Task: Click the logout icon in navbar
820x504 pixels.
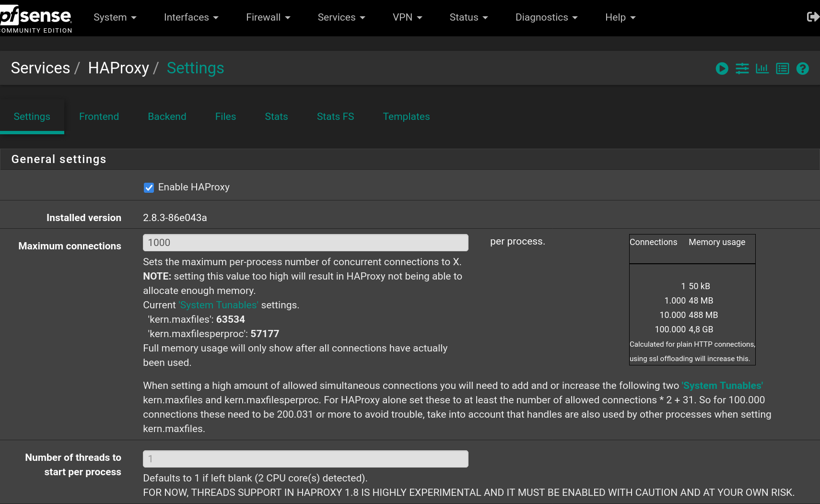Action: click(x=813, y=17)
